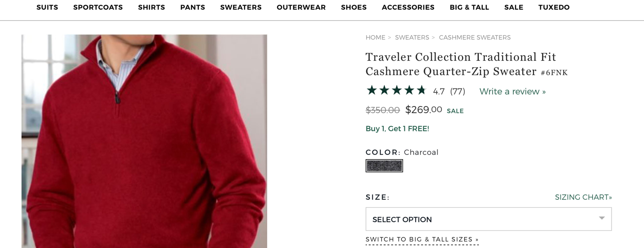This screenshot has width=644, height=248.
Task: Open the Sizing Chart link
Action: [x=583, y=197]
